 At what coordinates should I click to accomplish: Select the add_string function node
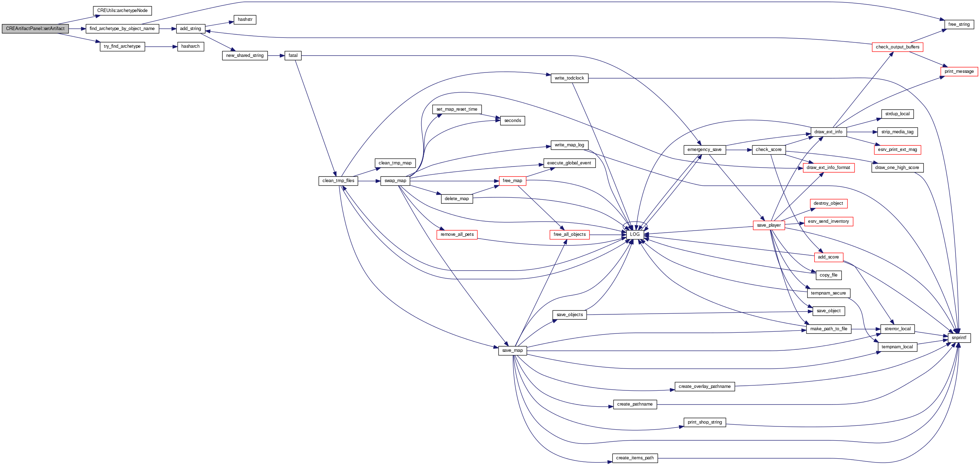pos(190,29)
